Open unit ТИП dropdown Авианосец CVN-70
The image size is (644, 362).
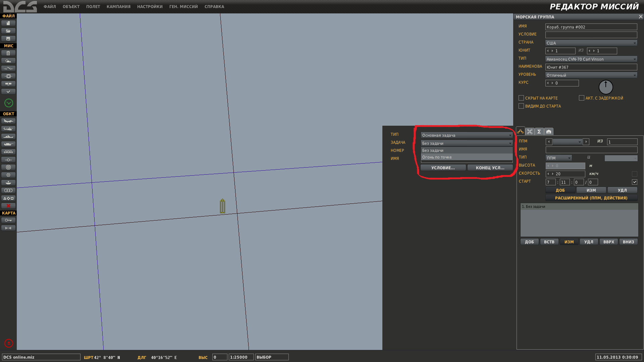click(x=591, y=59)
